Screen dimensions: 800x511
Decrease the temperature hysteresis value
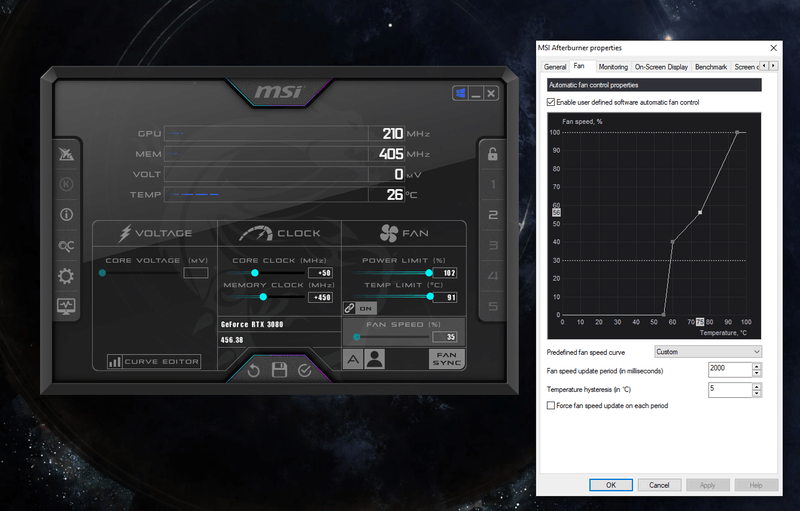tap(756, 393)
